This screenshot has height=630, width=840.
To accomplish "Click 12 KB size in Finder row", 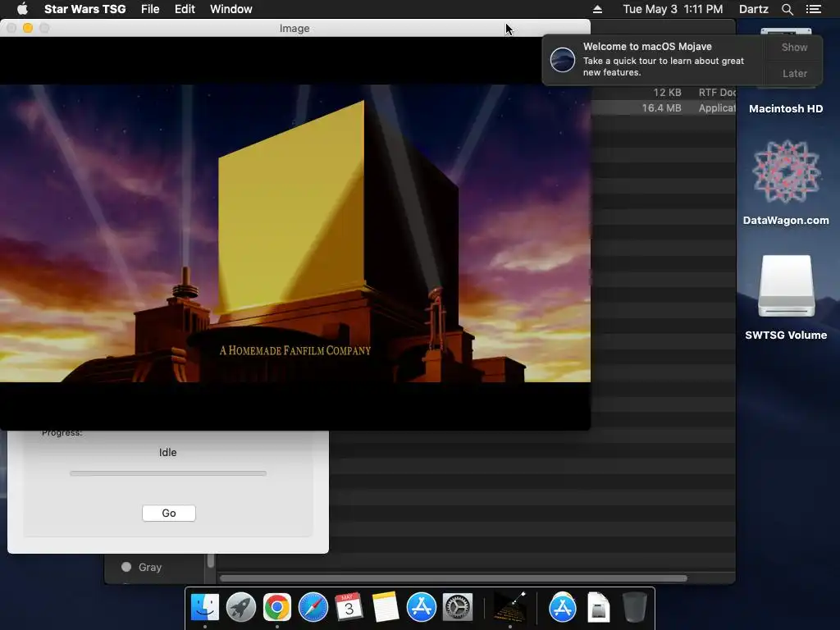I will coord(667,93).
